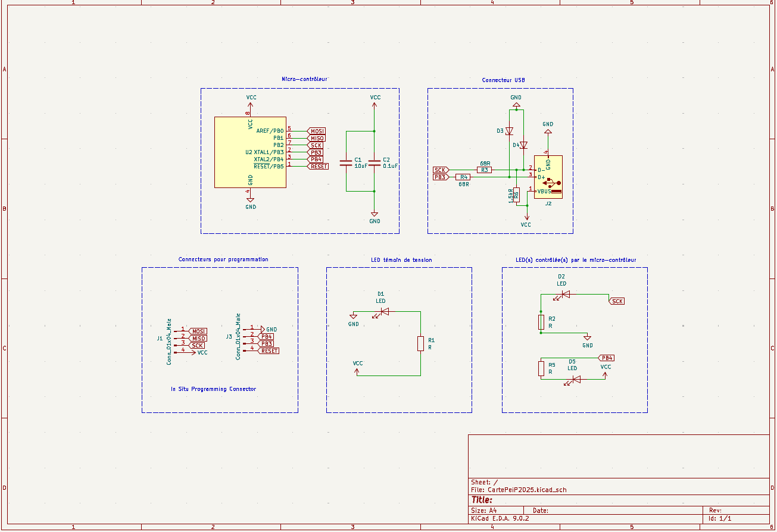777x532 pixels.
Task: Pick the D4 diode symbol
Action: pyautogui.click(x=523, y=145)
